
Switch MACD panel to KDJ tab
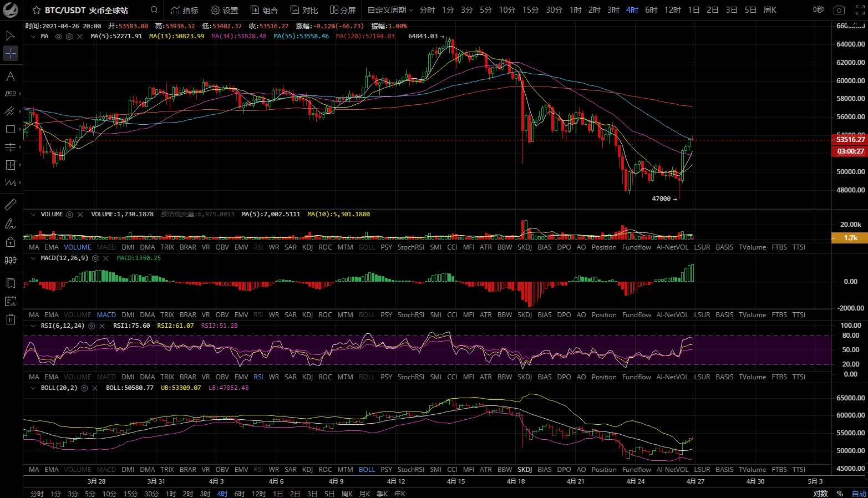coord(307,315)
